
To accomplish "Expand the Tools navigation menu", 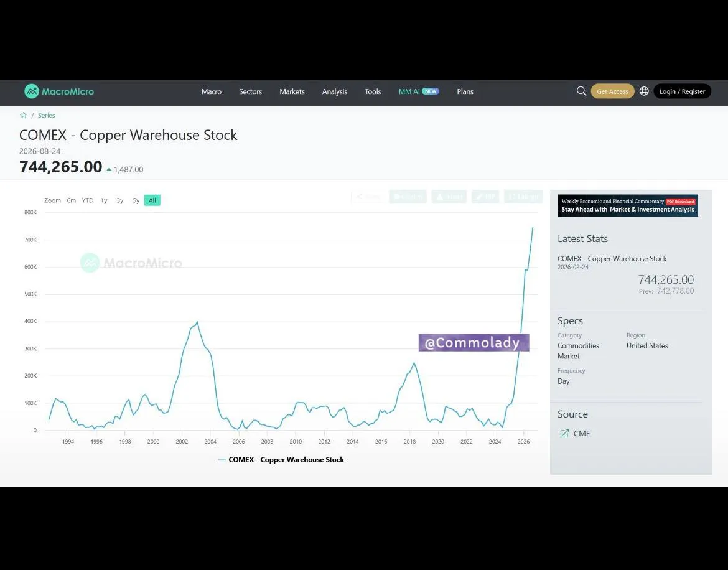I will (373, 91).
